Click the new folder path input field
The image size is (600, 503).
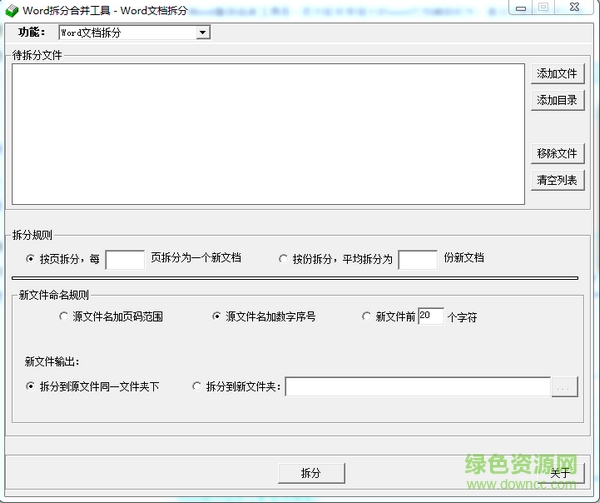pyautogui.click(x=418, y=387)
